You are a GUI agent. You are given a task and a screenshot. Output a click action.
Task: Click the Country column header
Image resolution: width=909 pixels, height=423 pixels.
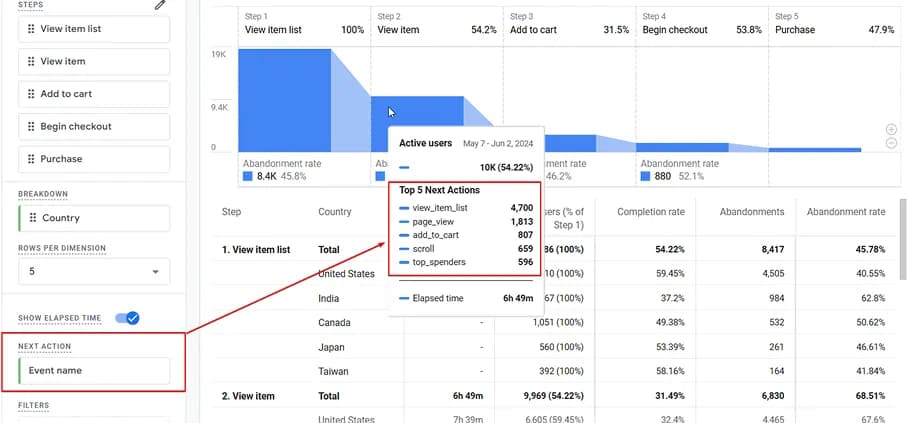coord(334,212)
